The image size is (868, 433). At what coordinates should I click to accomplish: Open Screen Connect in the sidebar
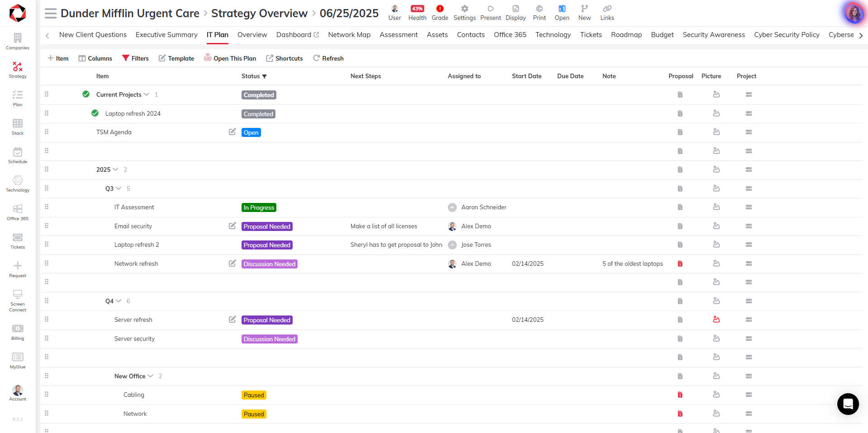click(x=18, y=301)
